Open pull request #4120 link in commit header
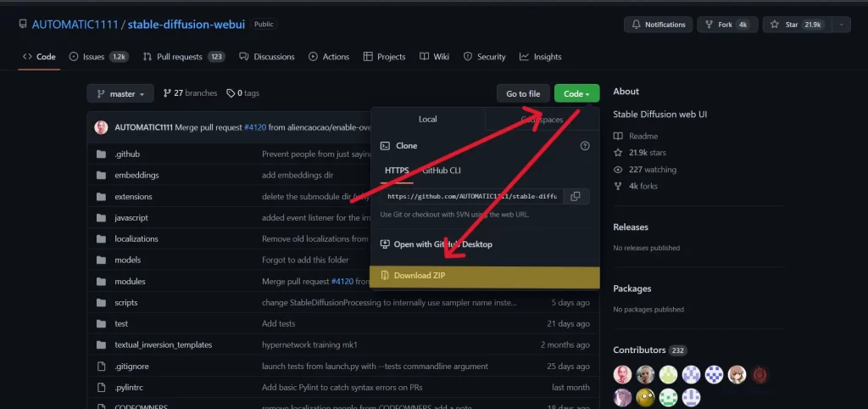868x409 pixels. tap(255, 127)
